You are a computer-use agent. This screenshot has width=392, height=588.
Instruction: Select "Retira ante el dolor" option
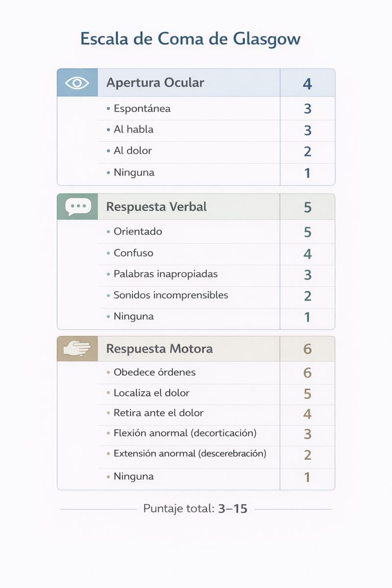click(x=158, y=413)
